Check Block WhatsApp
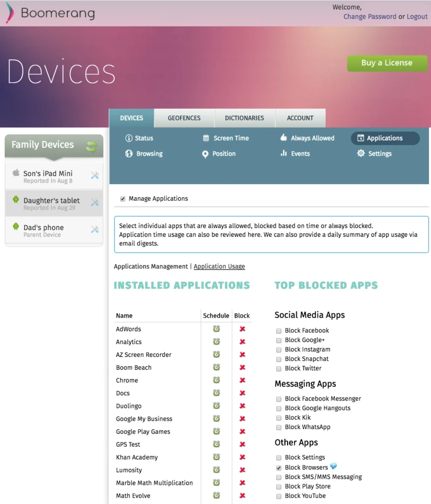431x504 pixels. point(279,427)
